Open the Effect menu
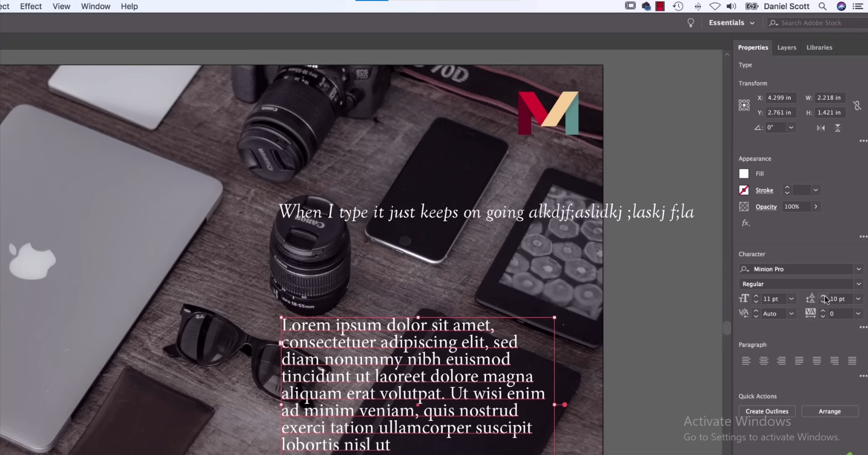This screenshot has height=455, width=868. [x=31, y=7]
